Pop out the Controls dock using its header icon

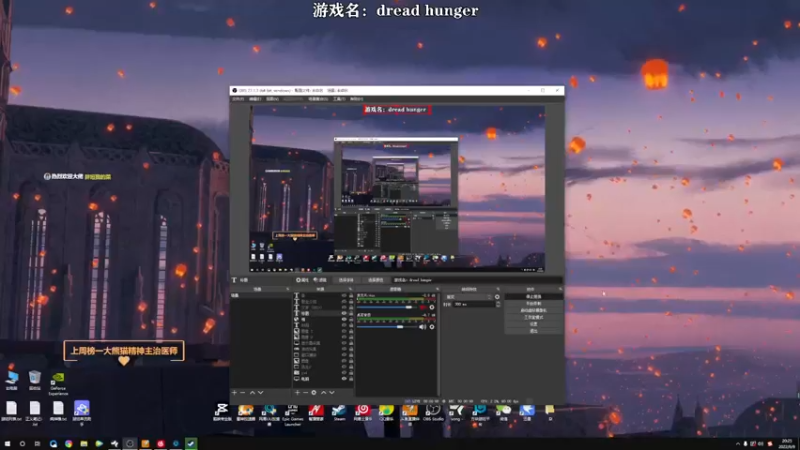(560, 289)
